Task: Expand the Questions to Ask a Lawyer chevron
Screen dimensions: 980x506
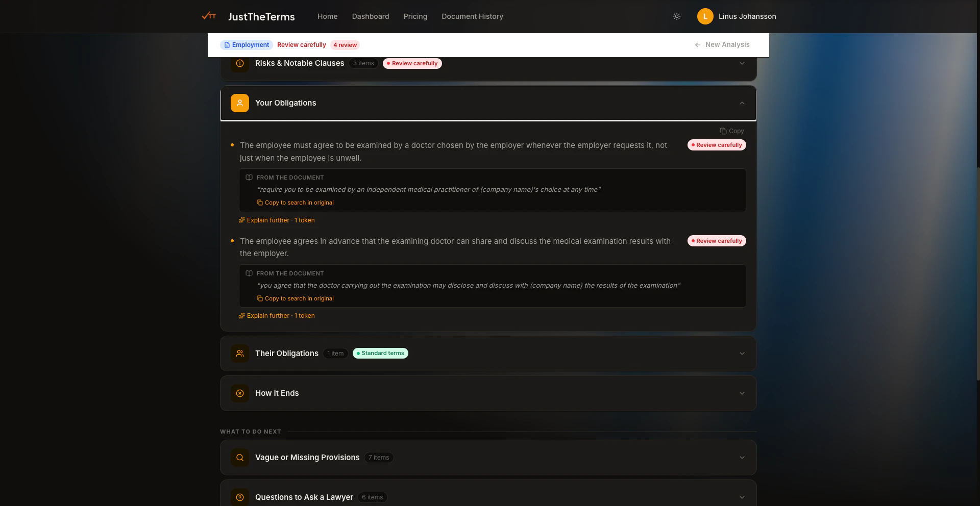Action: [742, 497]
